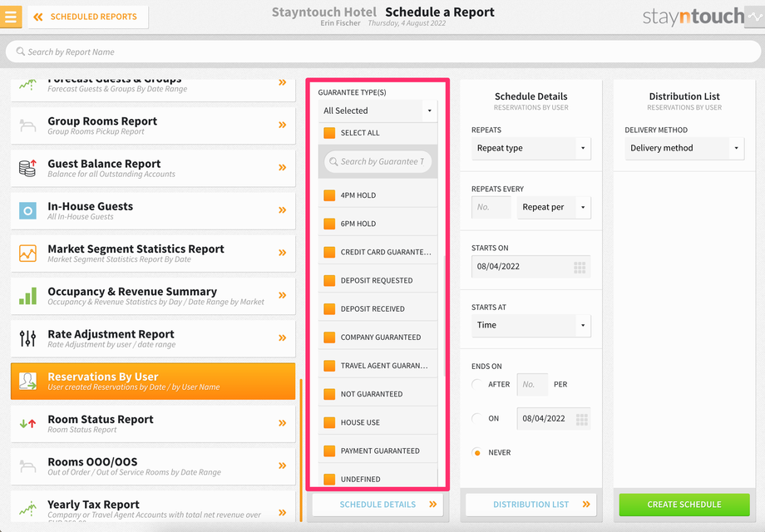The width and height of the screenshot is (765, 532).
Task: Open Market Segment Statistics Report via chevron
Action: coord(282,253)
